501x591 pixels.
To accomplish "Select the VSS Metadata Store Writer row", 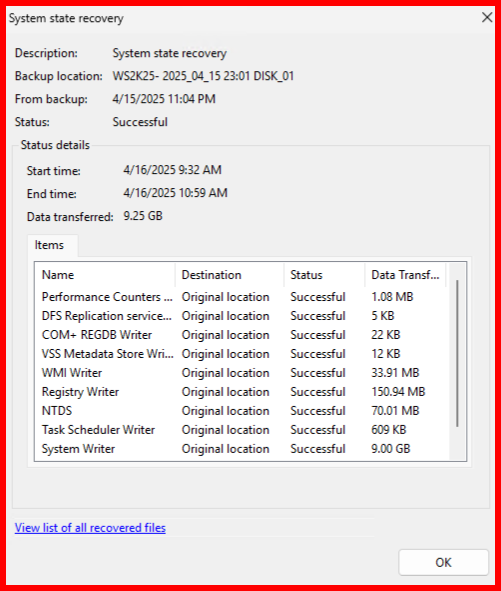I will click(x=242, y=354).
